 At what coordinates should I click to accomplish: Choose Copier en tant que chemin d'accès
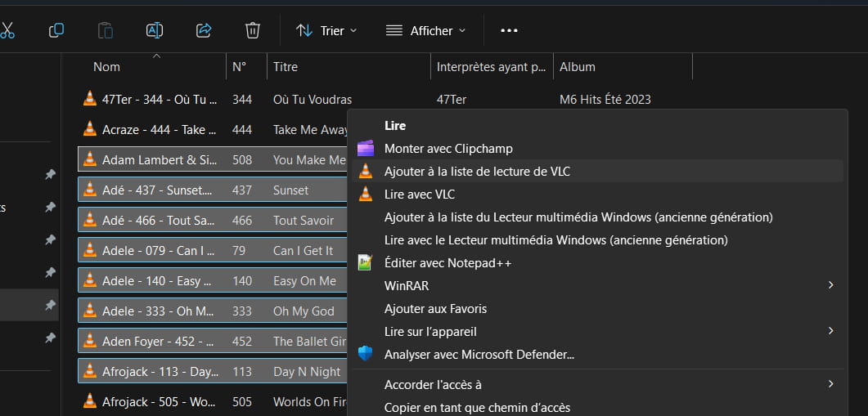coord(597,409)
